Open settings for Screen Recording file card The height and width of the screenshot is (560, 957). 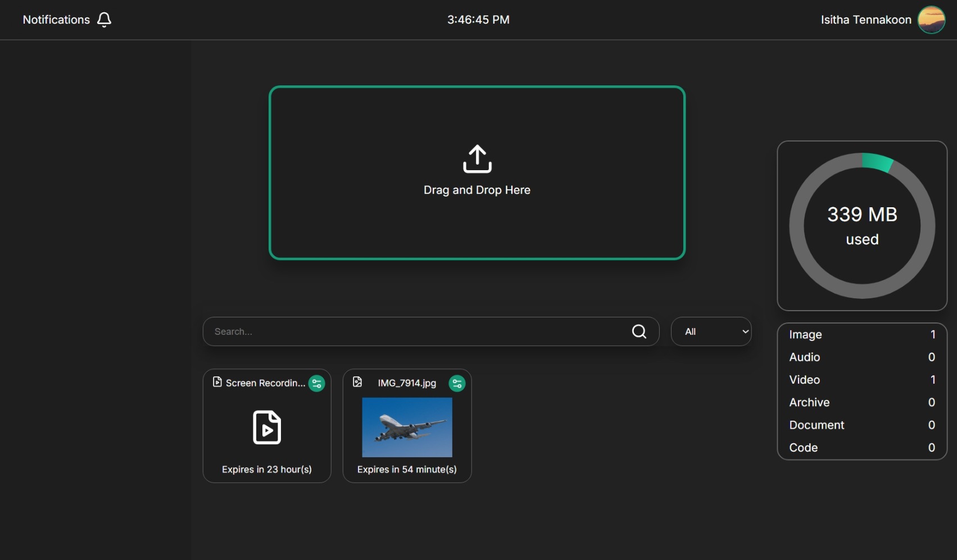pos(316,383)
